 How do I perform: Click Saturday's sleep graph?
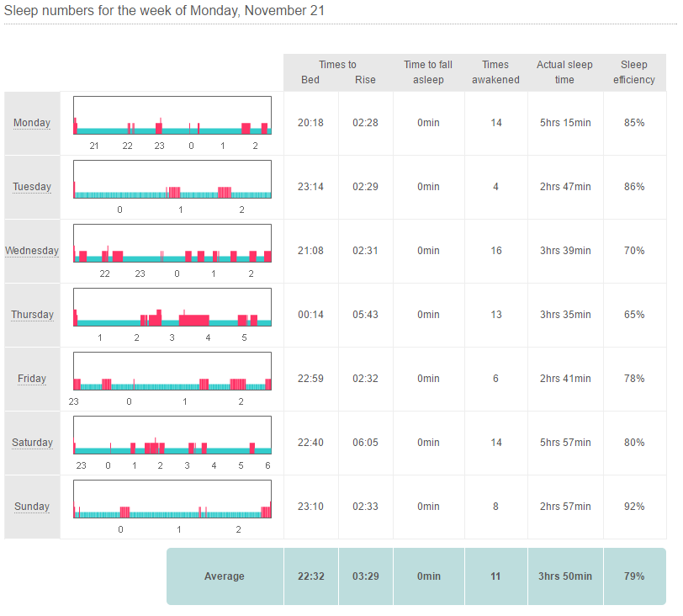(x=172, y=436)
